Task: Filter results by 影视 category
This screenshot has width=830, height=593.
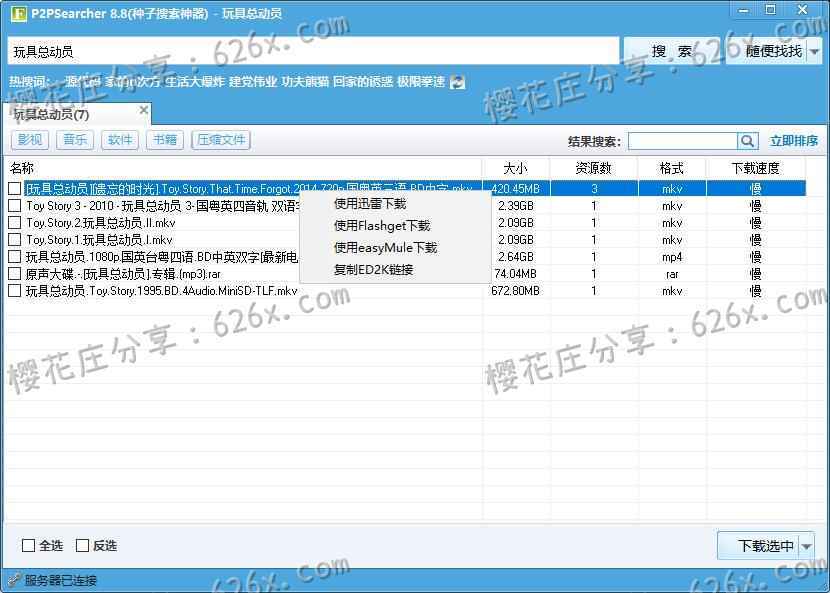Action: [30, 140]
